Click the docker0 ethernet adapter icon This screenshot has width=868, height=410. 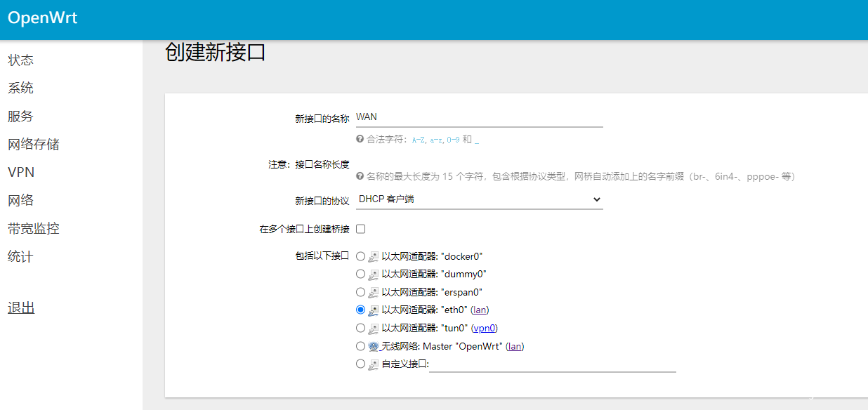[374, 257]
